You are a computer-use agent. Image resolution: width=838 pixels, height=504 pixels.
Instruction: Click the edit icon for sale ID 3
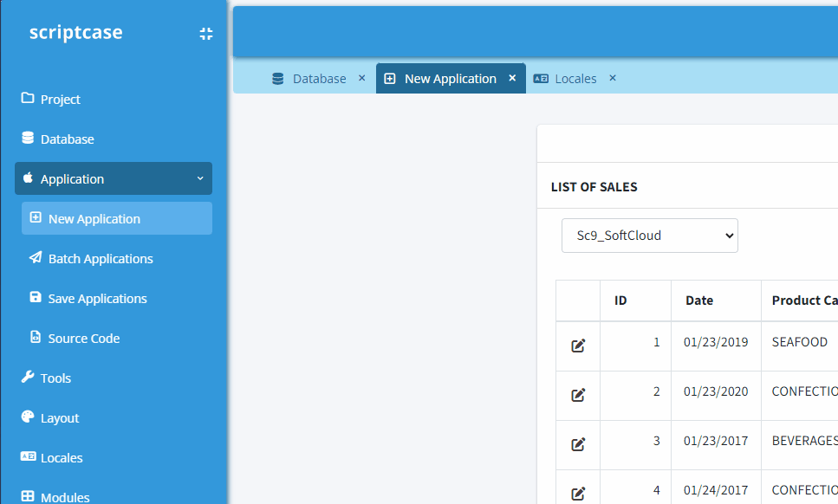coord(578,444)
